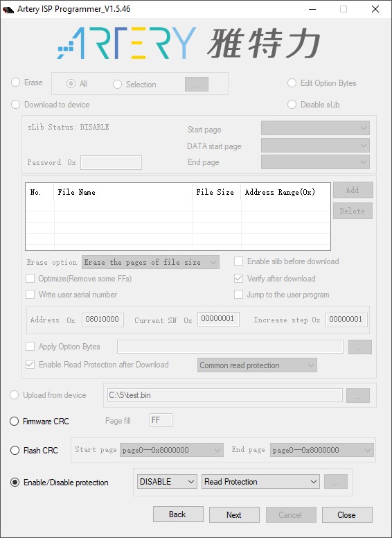This screenshot has height=538, width=392.
Task: Select the Firmware CRC radio button
Action: (14, 421)
